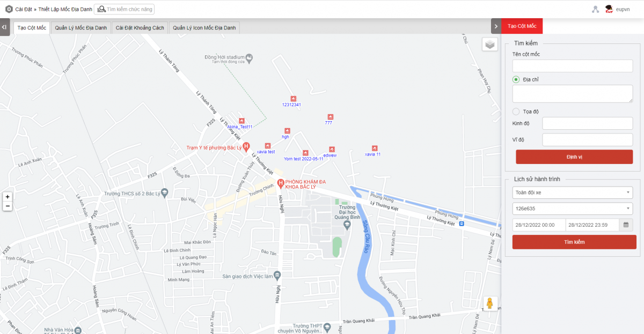Click the eupvn username
Screen dimensions: 644x334
623,10
